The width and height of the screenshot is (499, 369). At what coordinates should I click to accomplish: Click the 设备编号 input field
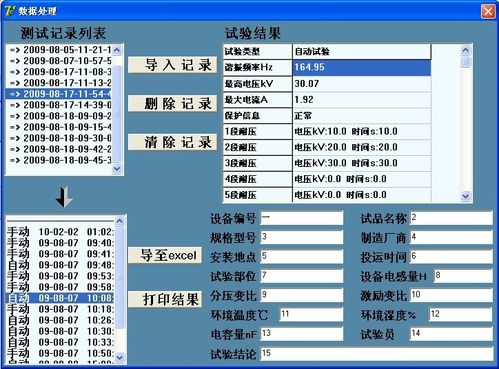301,218
